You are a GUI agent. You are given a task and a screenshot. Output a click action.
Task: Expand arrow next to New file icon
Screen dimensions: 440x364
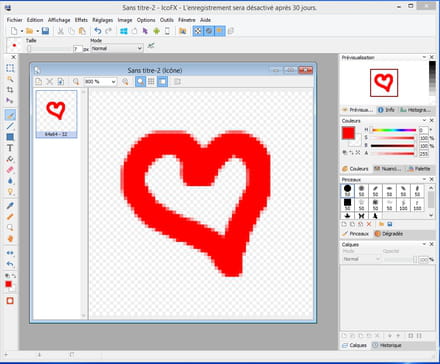point(22,31)
